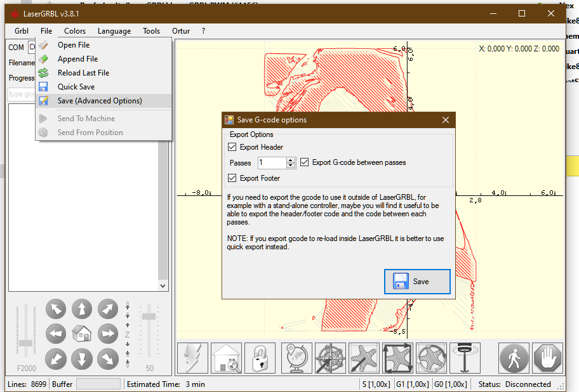Click the floppy disk icon beside Quick Save
The width and height of the screenshot is (579, 392).
(44, 87)
